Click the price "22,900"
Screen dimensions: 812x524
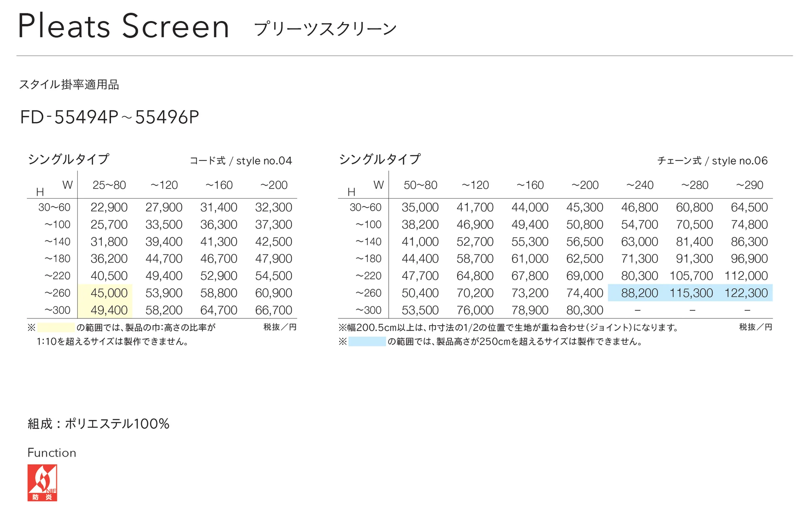[x=109, y=208]
